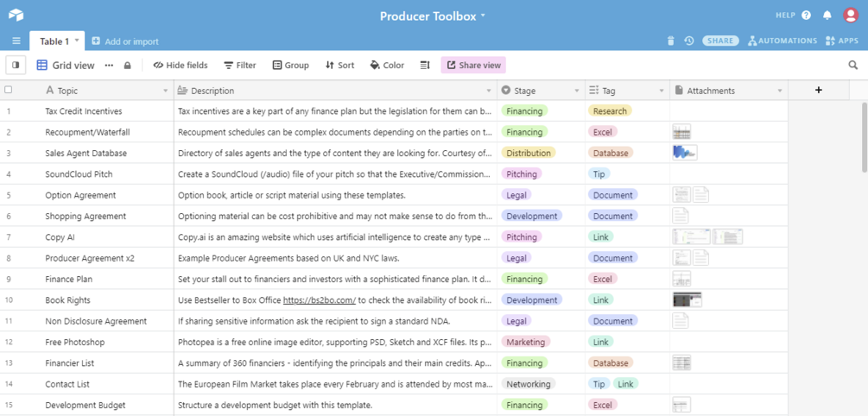Open Table 1 tab dropdown arrow

77,41
